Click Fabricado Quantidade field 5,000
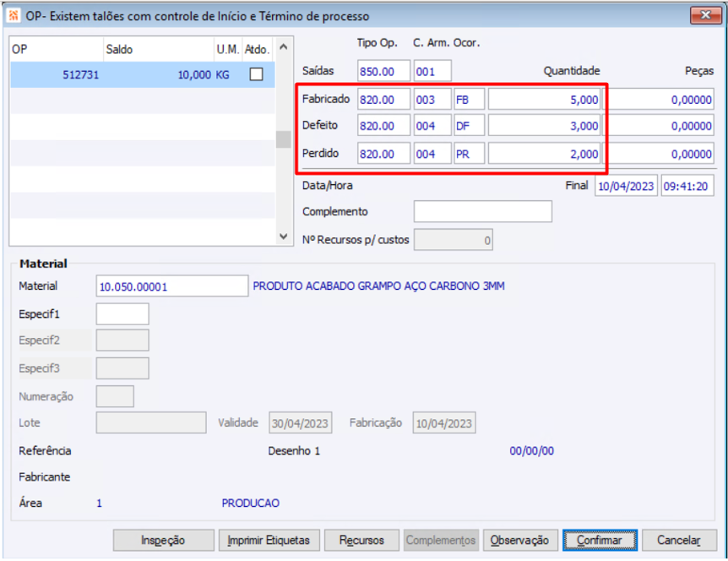 [544, 100]
